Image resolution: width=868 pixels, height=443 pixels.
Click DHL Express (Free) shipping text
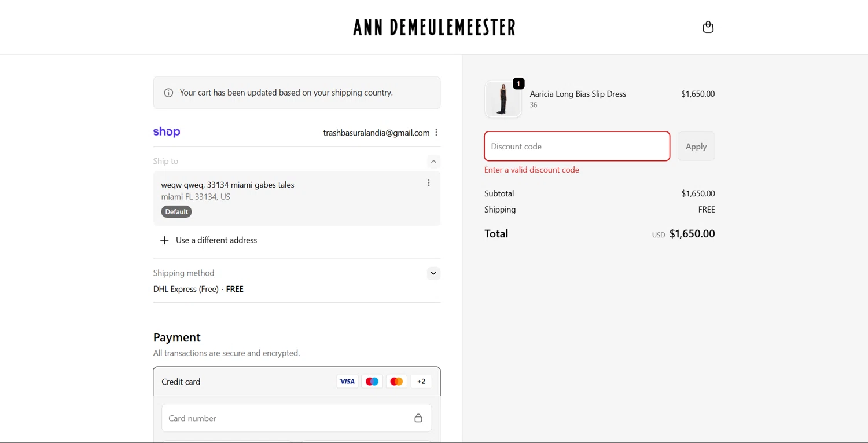coord(186,289)
